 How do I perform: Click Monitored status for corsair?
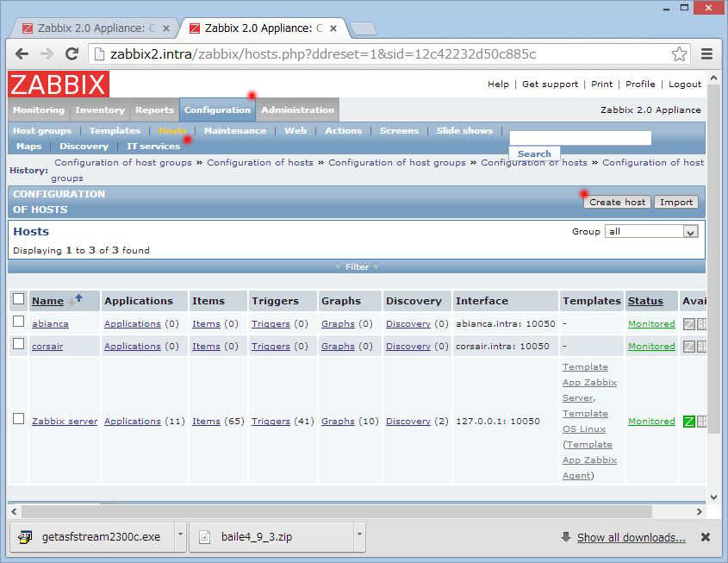651,346
